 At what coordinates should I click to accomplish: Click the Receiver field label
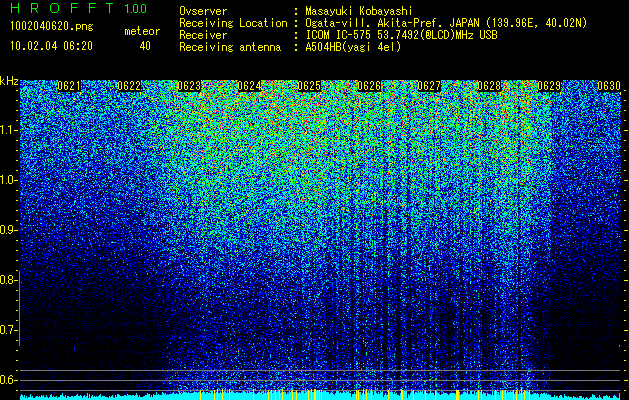point(203,35)
